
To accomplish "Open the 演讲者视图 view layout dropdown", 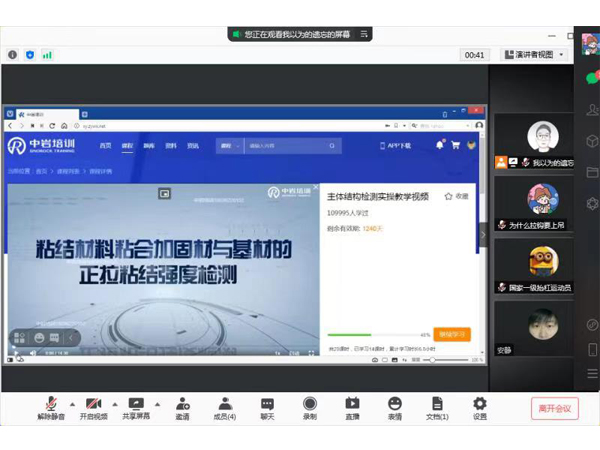I will click(534, 54).
